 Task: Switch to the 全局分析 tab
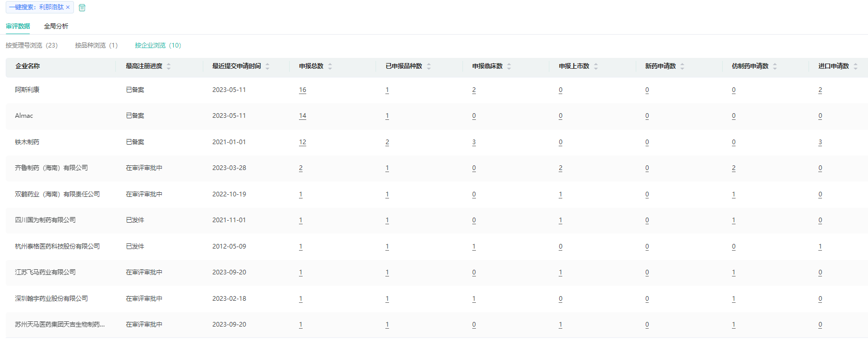pos(56,26)
